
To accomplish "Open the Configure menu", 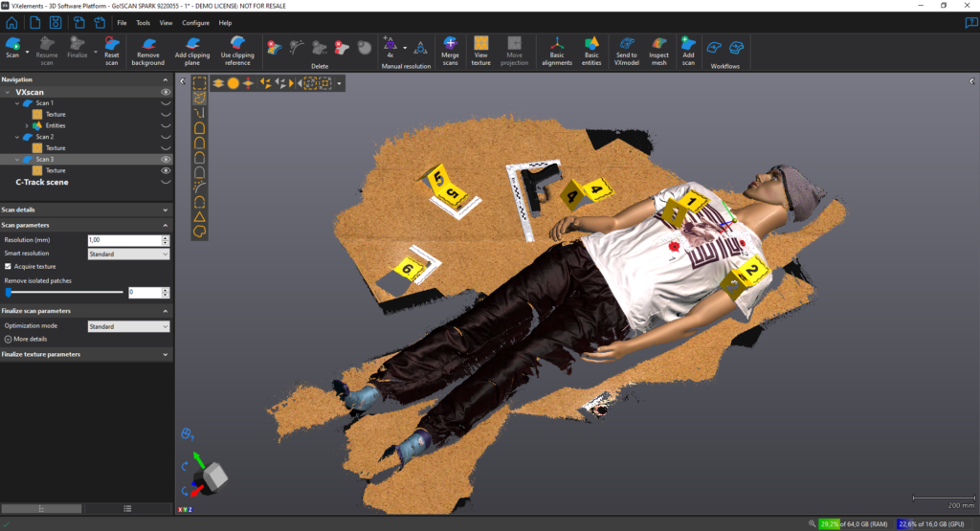I will (x=195, y=22).
